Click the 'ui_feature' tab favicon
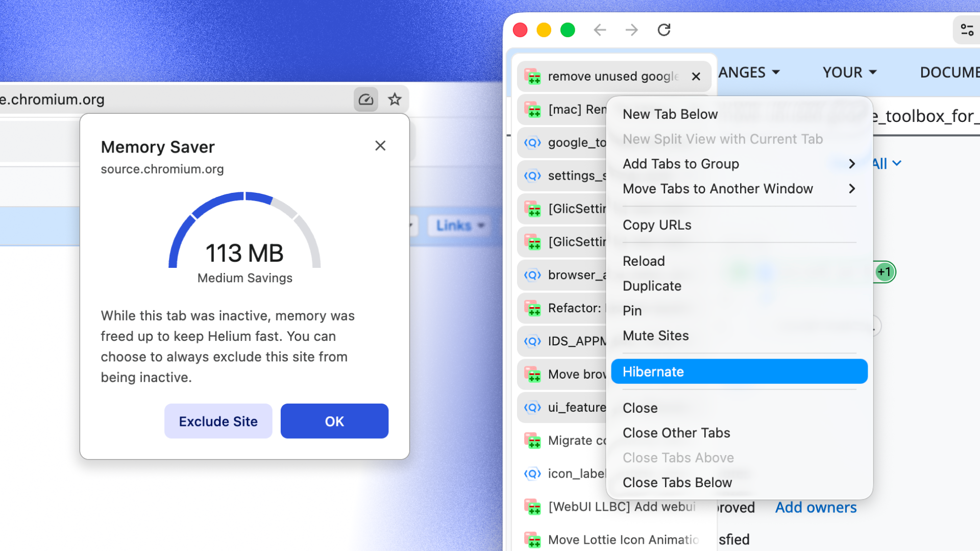This screenshot has height=551, width=980. pos(533,408)
